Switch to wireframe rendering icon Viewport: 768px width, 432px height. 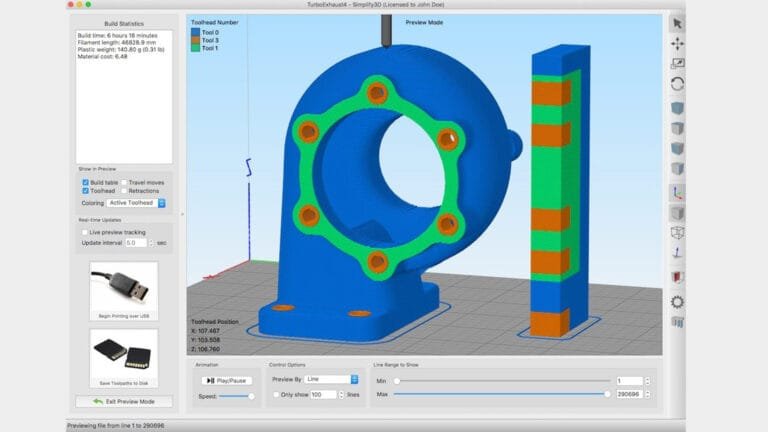[677, 233]
